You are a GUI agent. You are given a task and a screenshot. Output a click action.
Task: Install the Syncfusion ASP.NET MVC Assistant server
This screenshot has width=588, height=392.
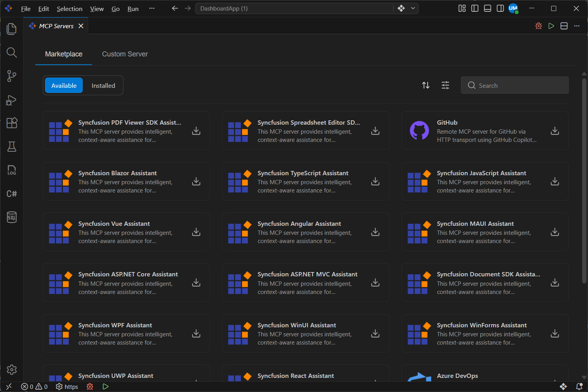376,283
